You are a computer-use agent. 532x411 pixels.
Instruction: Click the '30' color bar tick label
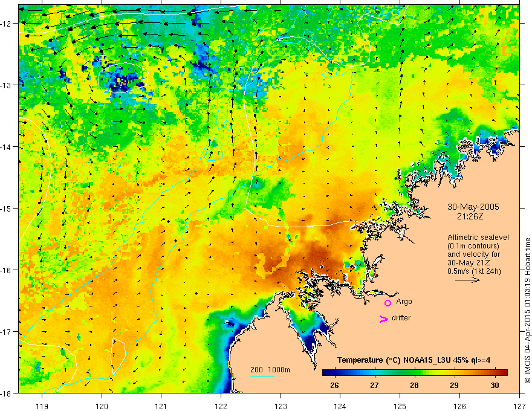[x=495, y=385]
